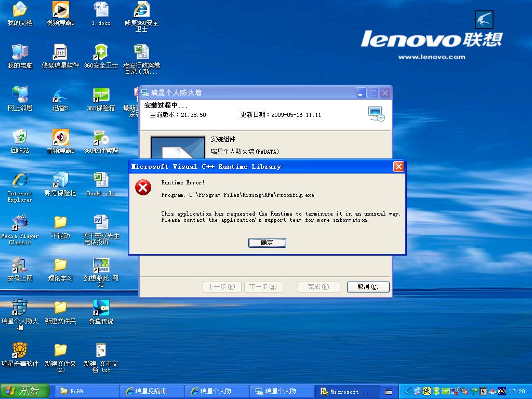
Task: Click the 上一步(P) button in the Rising installer
Action: pyautogui.click(x=222, y=287)
